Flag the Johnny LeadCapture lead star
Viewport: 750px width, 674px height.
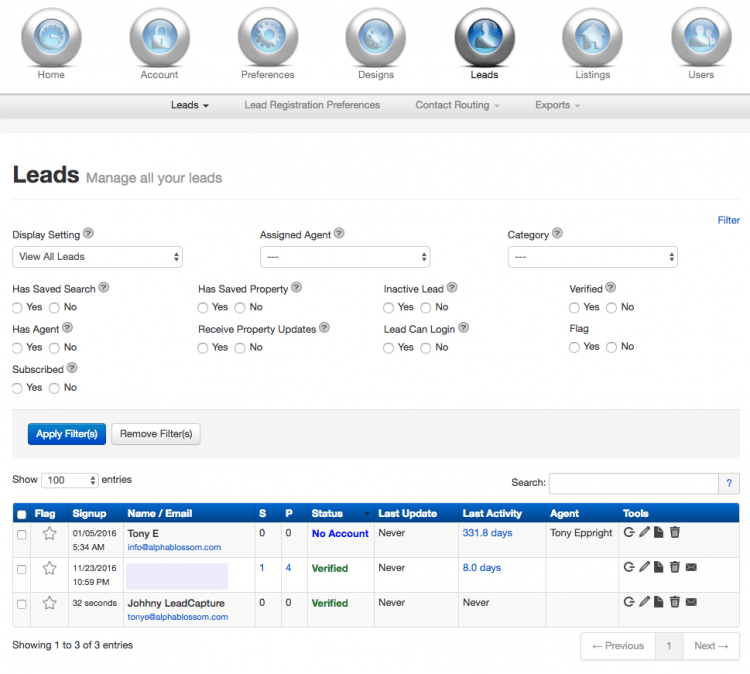50,603
